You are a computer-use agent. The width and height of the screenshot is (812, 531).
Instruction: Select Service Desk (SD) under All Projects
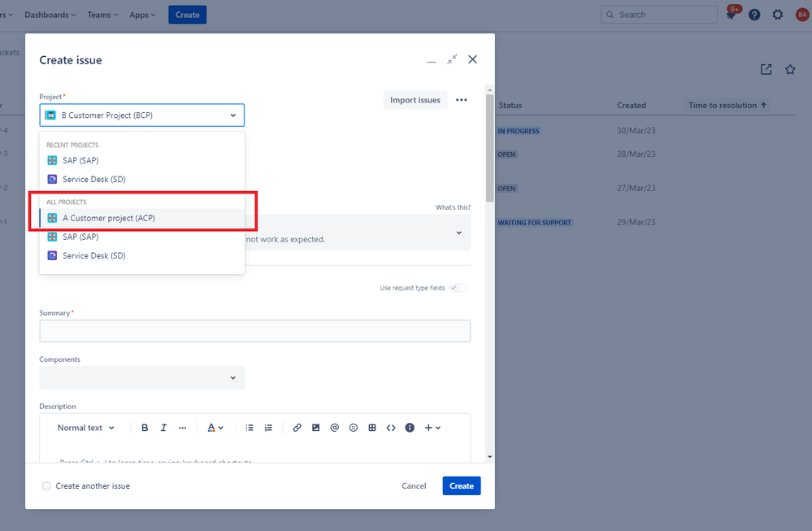(142, 255)
